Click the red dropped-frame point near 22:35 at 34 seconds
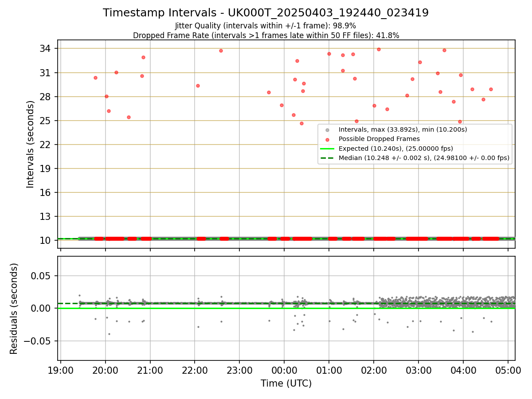532x399 pixels. tap(221, 51)
